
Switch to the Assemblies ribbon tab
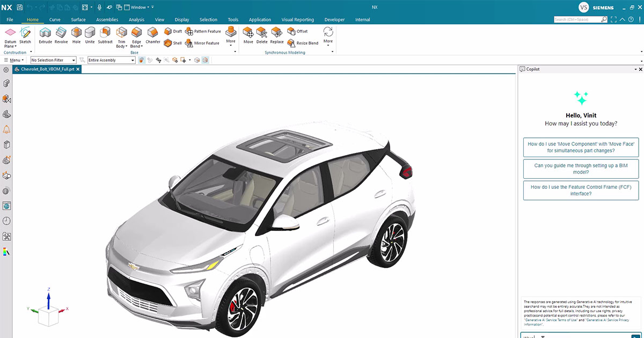107,19
